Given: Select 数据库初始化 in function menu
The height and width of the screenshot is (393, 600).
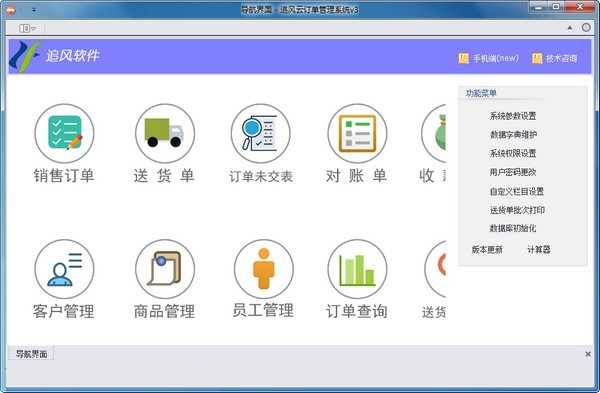Looking at the screenshot, I should tap(513, 228).
